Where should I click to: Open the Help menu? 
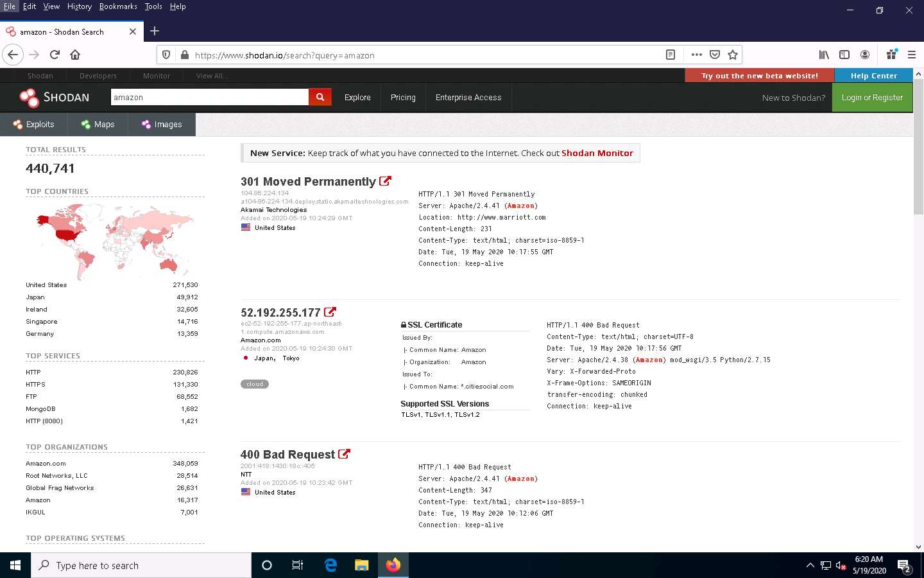click(x=178, y=6)
